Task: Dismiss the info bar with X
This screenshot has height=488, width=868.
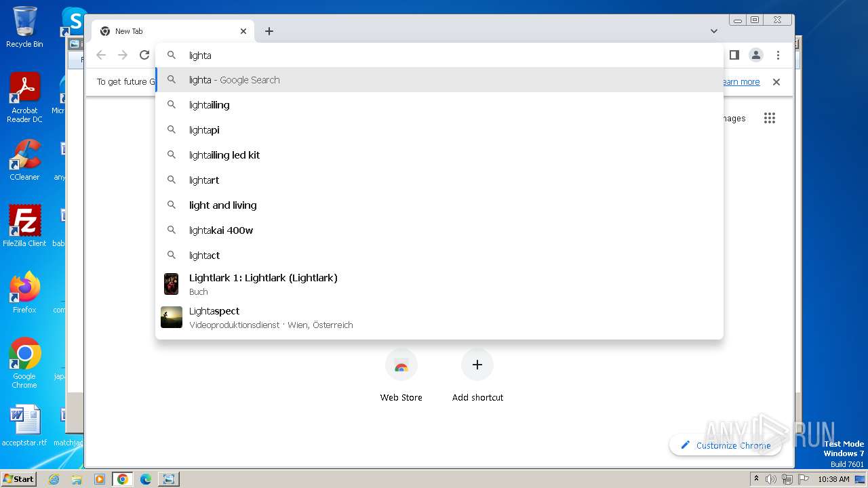Action: 776,82
